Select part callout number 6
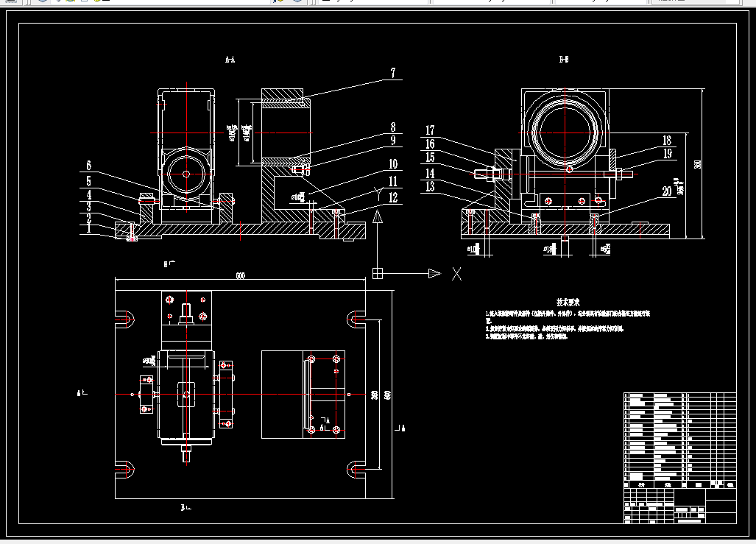The image size is (756, 544). pyautogui.click(x=89, y=166)
